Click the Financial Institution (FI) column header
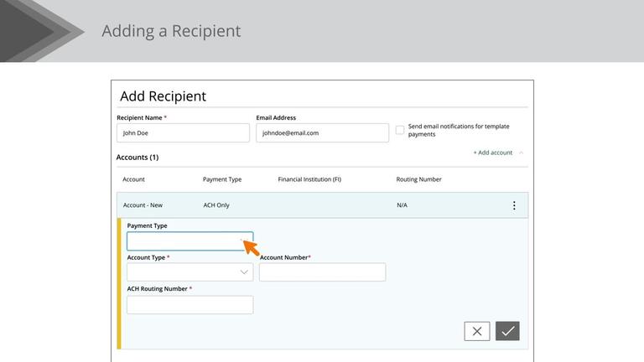 click(x=309, y=179)
